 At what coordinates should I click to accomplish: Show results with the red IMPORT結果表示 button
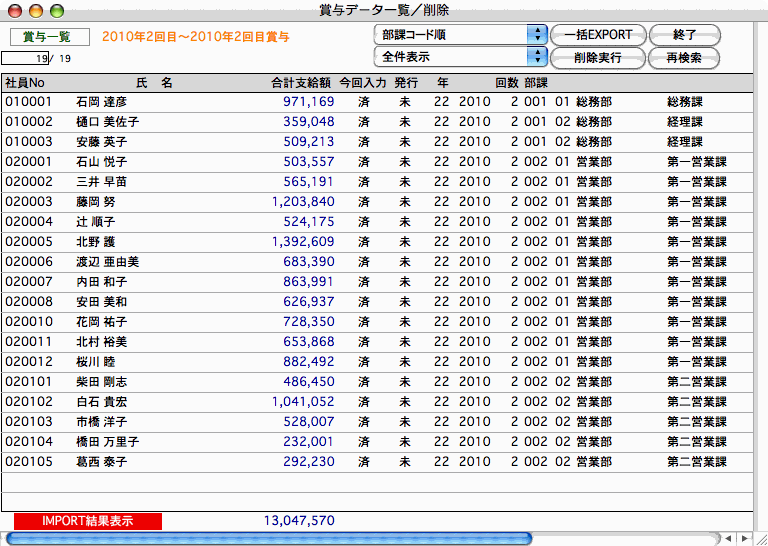click(87, 521)
